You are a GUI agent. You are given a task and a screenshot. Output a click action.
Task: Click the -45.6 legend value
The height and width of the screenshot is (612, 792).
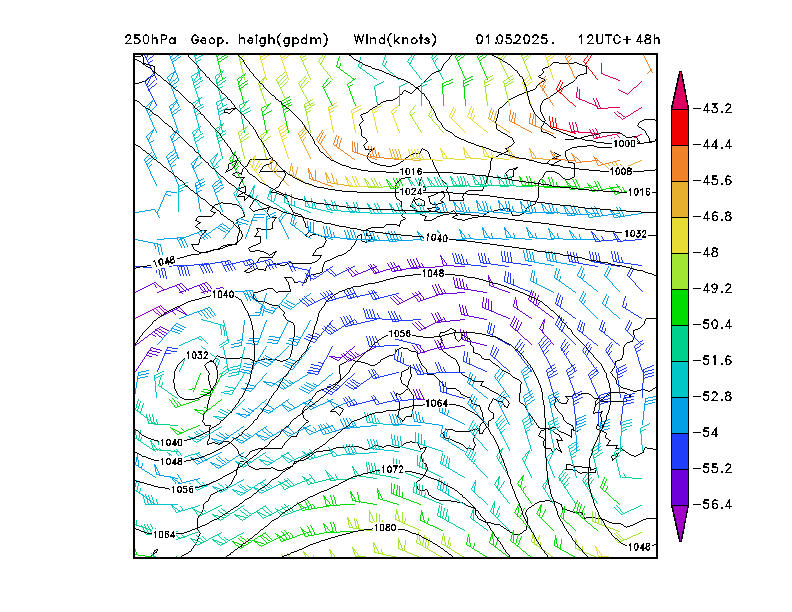point(713,180)
